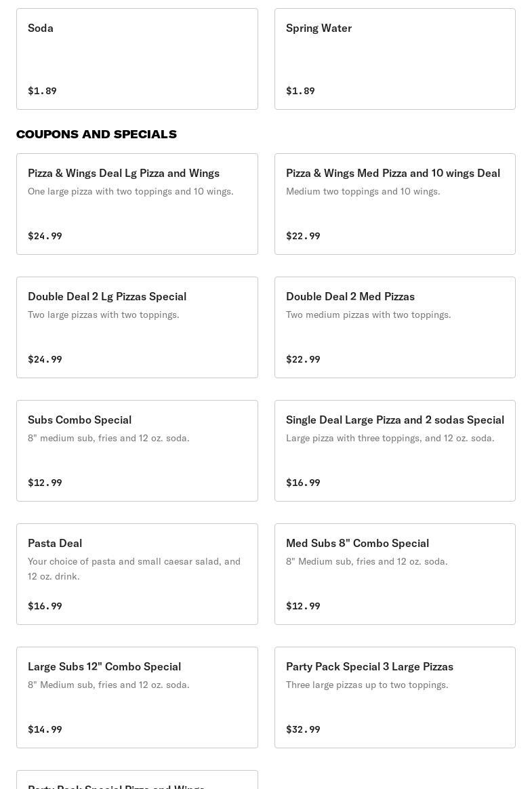Viewport: 532px width, 789px height.
Task: Choose Pizza & Wings Med Pizza and 10 wings Deal
Action: (x=394, y=204)
